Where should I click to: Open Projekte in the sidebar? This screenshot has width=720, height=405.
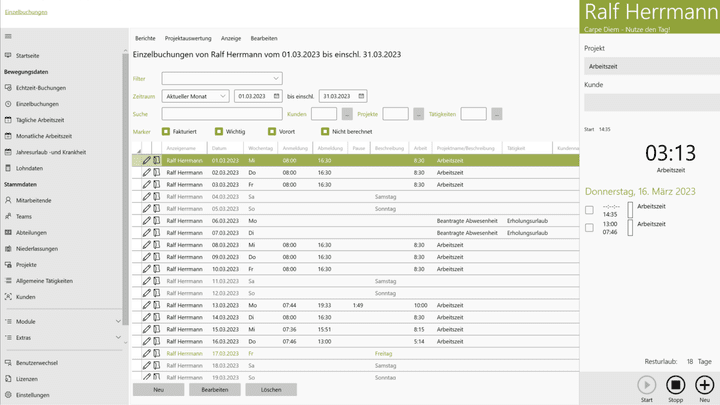tap(26, 264)
